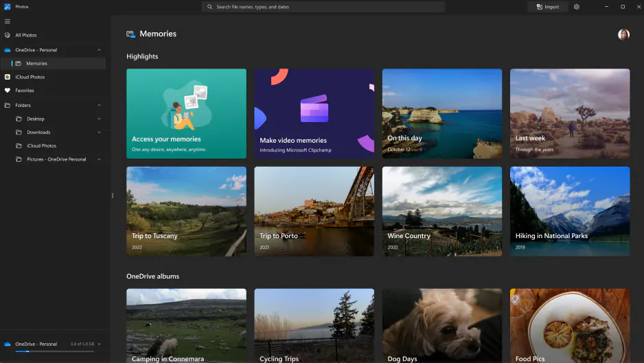Viewport: 644px width, 363px height.
Task: Open settings via the gear icon
Action: pyautogui.click(x=577, y=7)
